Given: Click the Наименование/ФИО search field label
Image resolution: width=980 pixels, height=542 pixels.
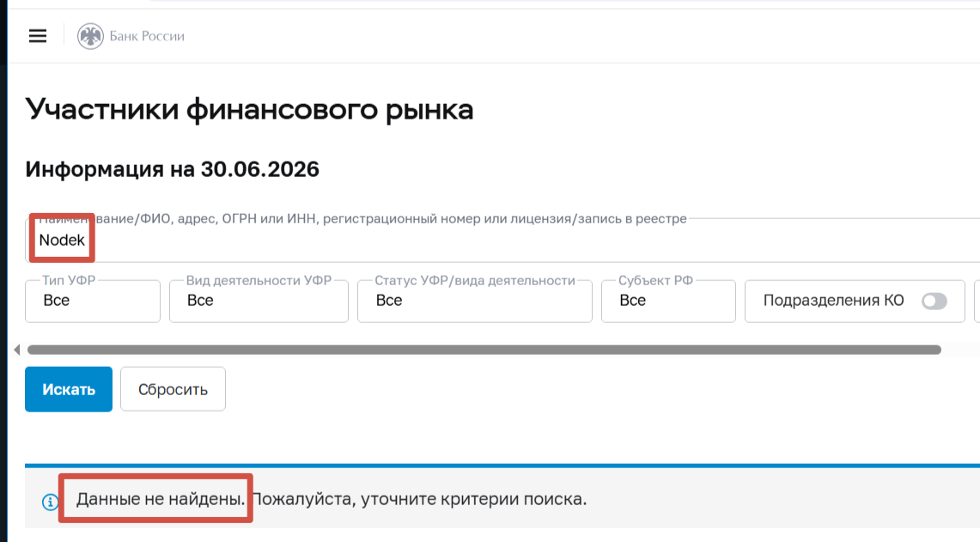Looking at the screenshot, I should [362, 219].
